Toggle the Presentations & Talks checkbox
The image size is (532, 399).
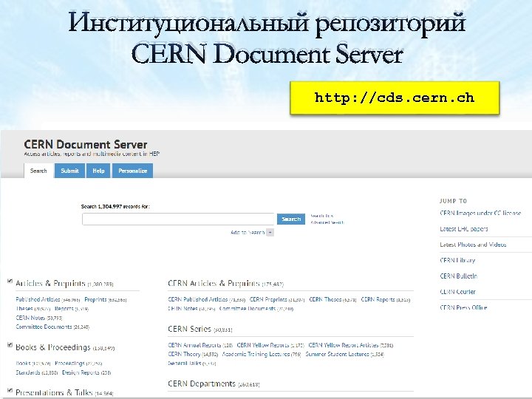[10, 390]
